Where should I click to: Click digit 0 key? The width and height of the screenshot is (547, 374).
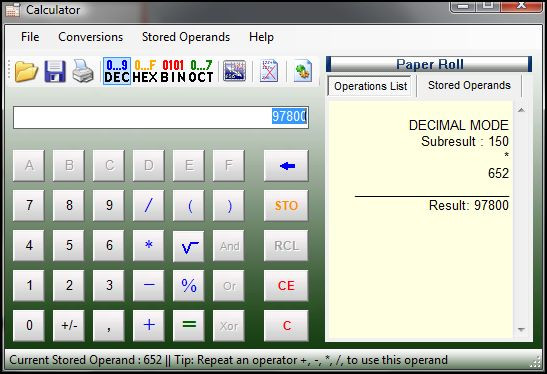(29, 326)
